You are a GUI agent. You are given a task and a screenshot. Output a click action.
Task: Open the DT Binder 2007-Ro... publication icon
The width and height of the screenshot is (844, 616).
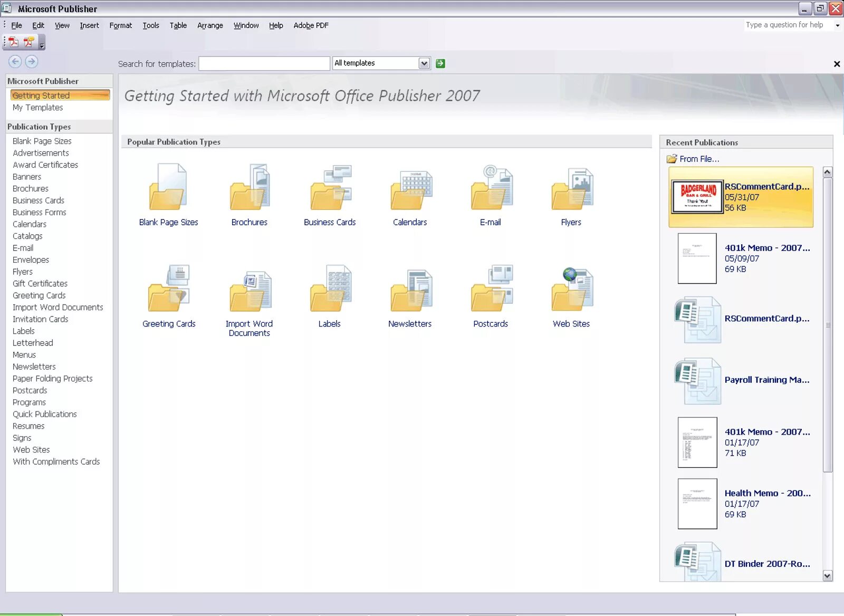[697, 562]
